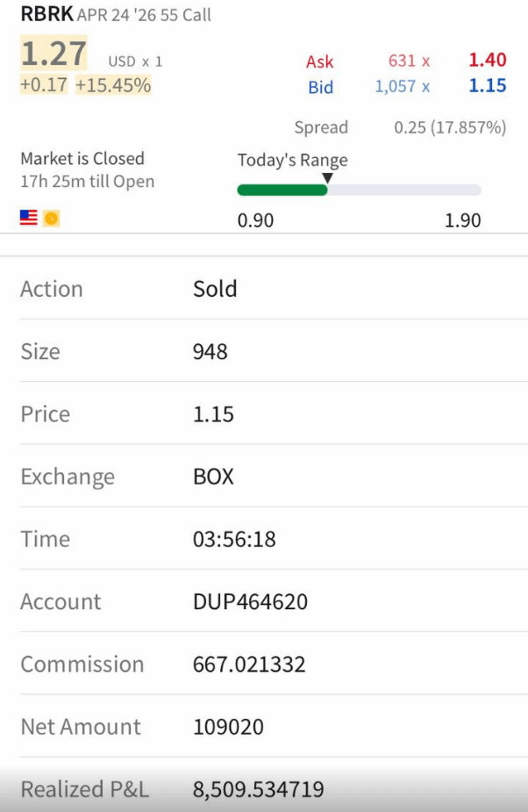Open the RBRK ticker symbol
This screenshot has width=528, height=812.
pyautogui.click(x=46, y=14)
